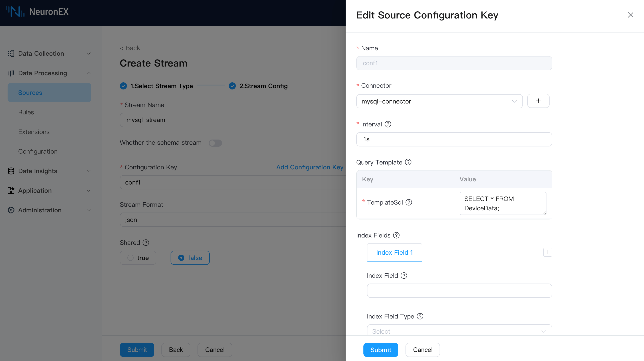This screenshot has width=644, height=361.
Task: Open the mysql-connector dropdown
Action: point(439,101)
